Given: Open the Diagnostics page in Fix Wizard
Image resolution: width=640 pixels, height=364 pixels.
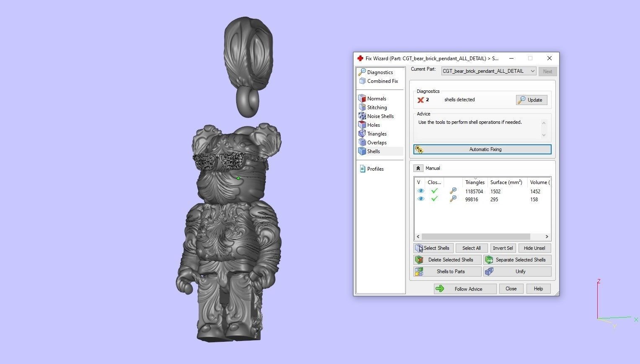Looking at the screenshot, I should [380, 72].
